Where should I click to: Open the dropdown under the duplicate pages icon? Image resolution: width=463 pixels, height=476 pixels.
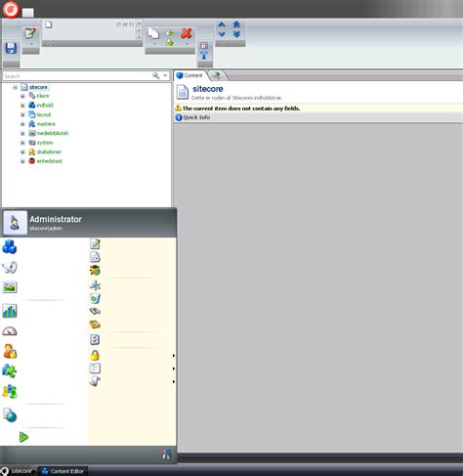coord(155,44)
